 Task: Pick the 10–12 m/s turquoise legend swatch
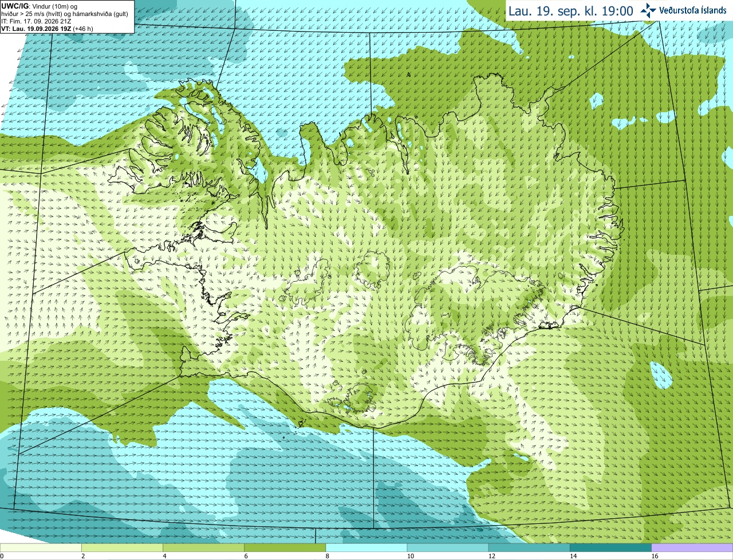(x=448, y=547)
